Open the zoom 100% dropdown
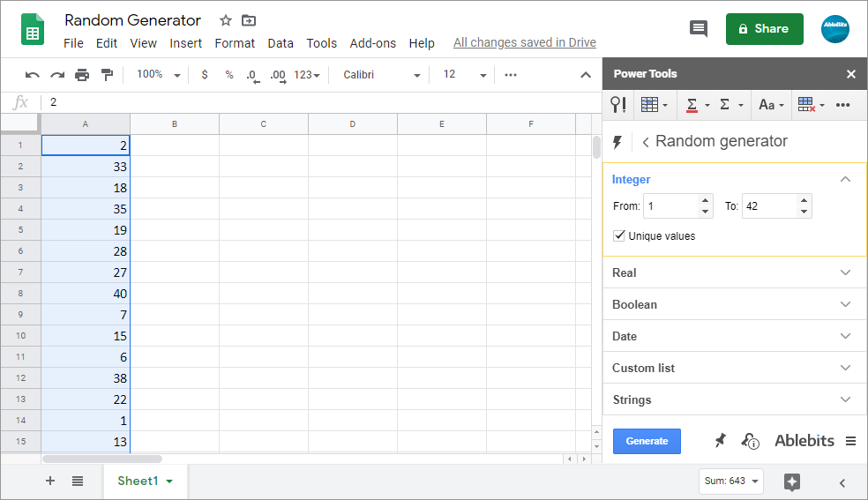868x500 pixels. point(159,75)
